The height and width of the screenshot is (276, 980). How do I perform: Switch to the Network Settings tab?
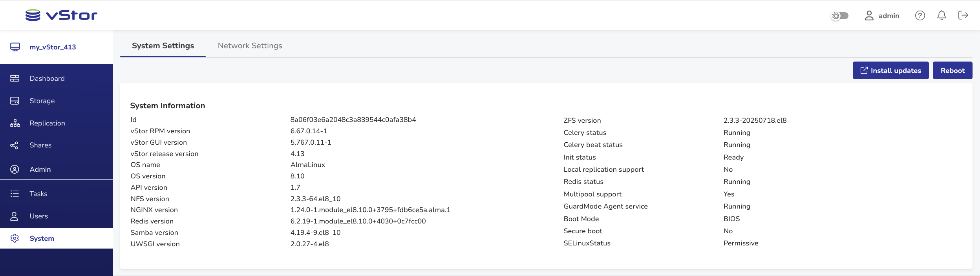250,46
